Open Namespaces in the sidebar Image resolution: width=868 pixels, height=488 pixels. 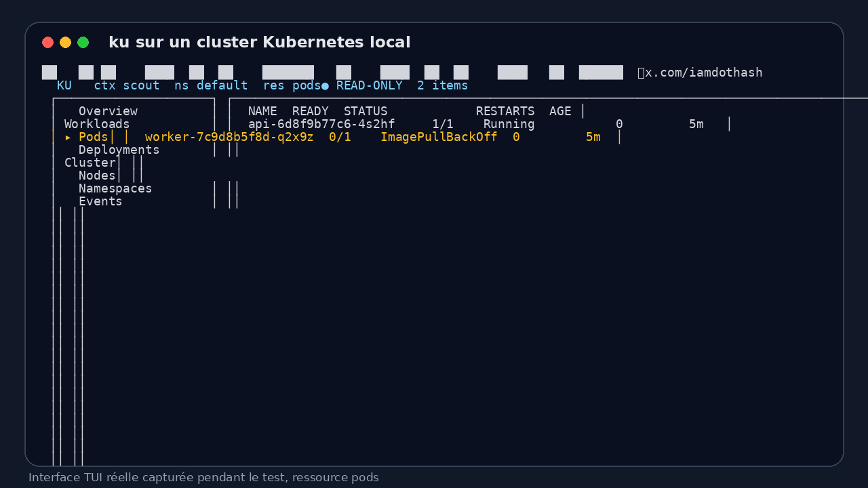click(115, 188)
